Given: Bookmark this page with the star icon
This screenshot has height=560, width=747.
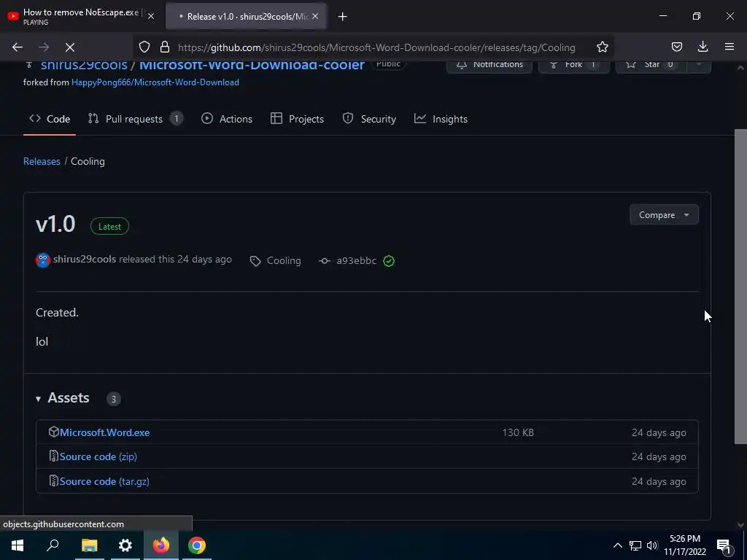Looking at the screenshot, I should (602, 47).
